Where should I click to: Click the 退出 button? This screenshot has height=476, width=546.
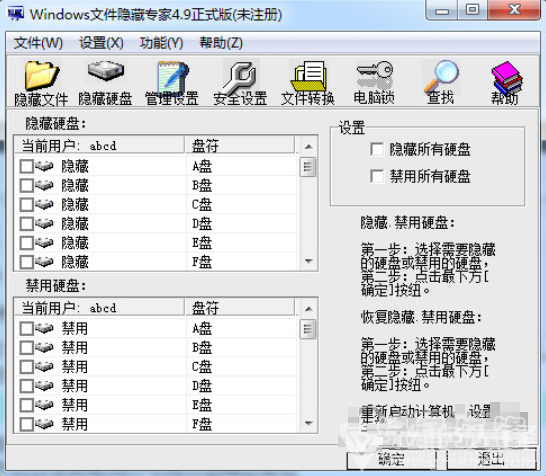[x=491, y=459]
